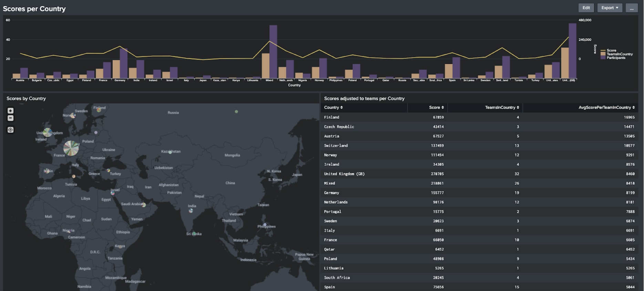The image size is (644, 291).
Task: Sort by TeamsInCountry column header
Action: click(502, 108)
